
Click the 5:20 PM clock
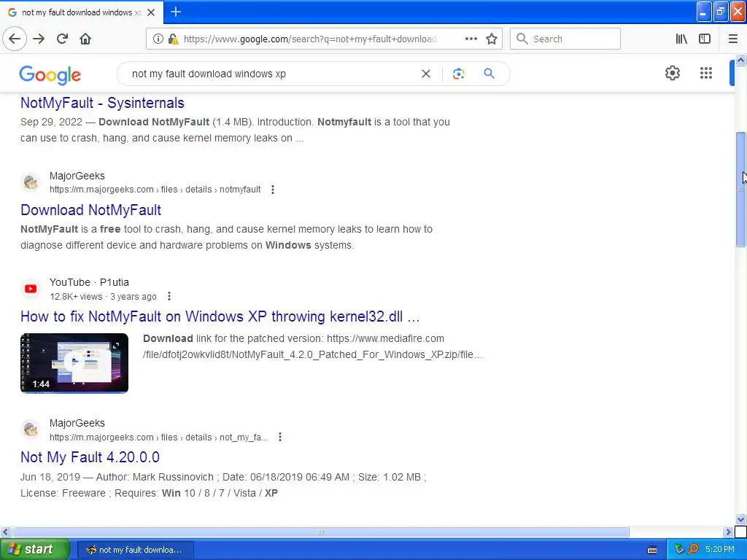coord(720,550)
